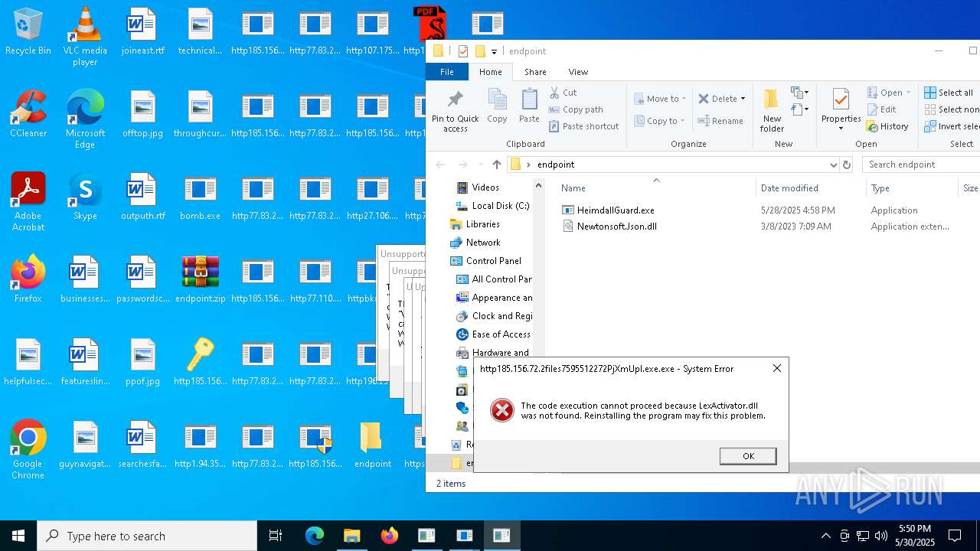The width and height of the screenshot is (980, 551).
Task: Select the bomb.exe desktop icon
Action: click(200, 197)
